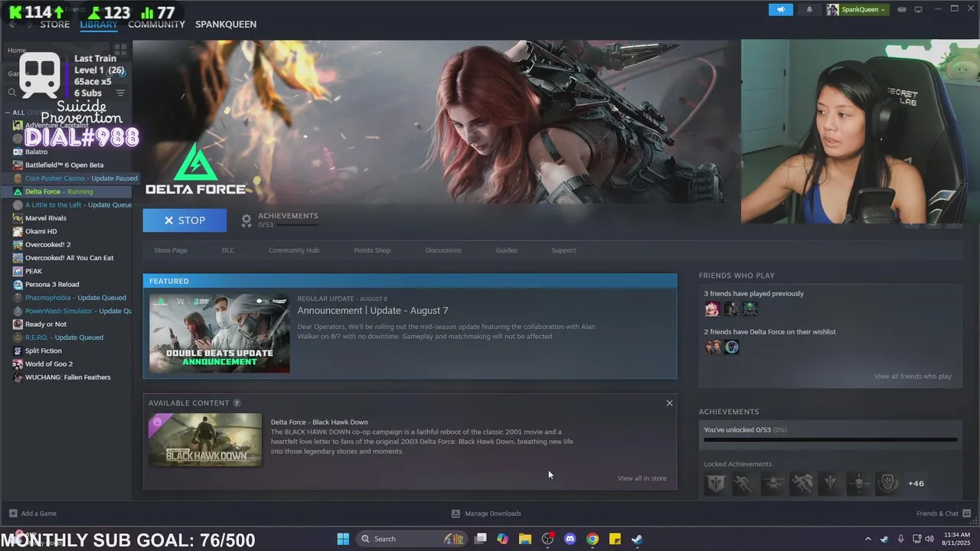The width and height of the screenshot is (980, 551).
Task: Select Okami HD game
Action: 41,231
